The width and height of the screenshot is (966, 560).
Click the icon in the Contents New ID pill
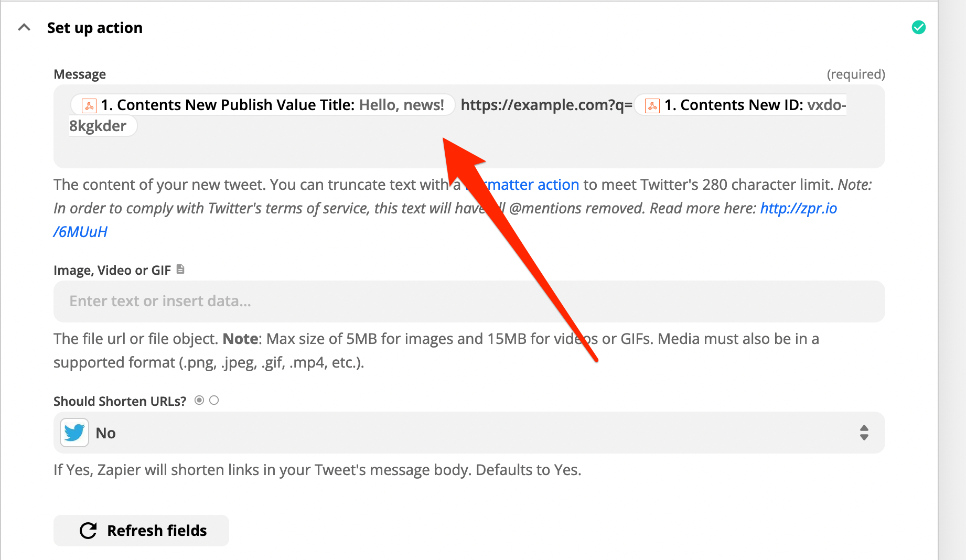652,106
